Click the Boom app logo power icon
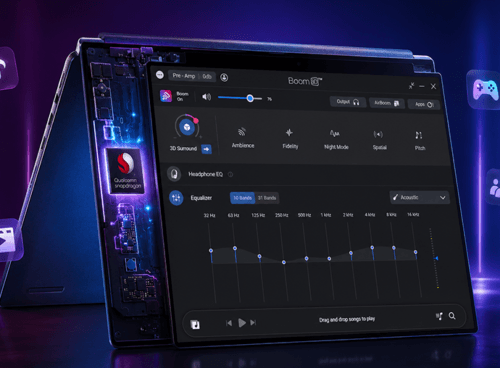The height and width of the screenshot is (368, 500). 166,96
